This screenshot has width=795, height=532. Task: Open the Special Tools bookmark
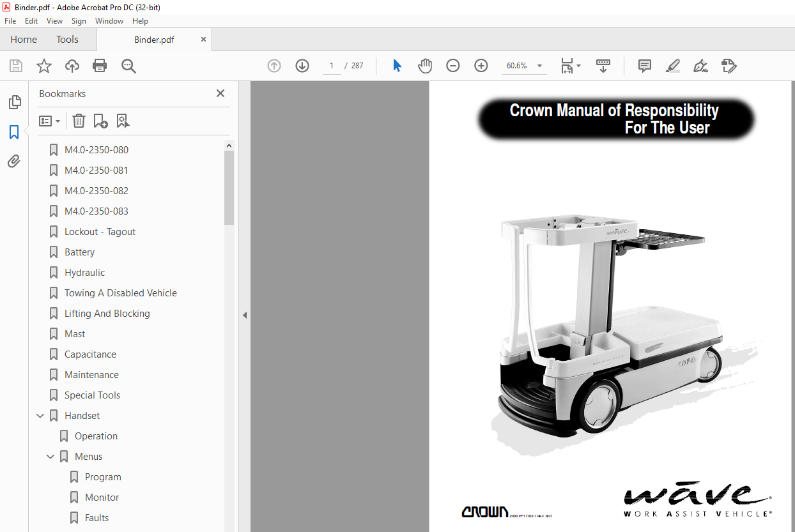(93, 395)
